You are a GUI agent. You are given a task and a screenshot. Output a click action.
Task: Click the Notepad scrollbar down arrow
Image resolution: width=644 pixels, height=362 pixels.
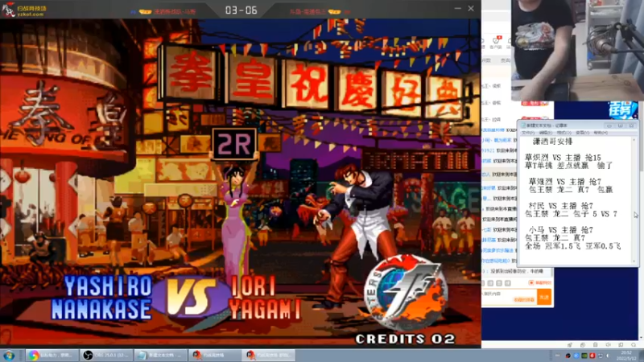pyautogui.click(x=634, y=261)
